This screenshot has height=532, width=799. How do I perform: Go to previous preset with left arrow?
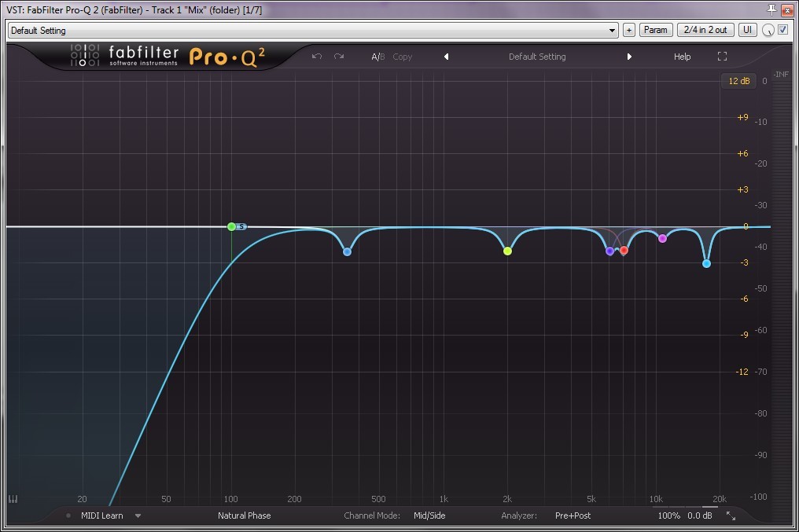pyautogui.click(x=447, y=57)
